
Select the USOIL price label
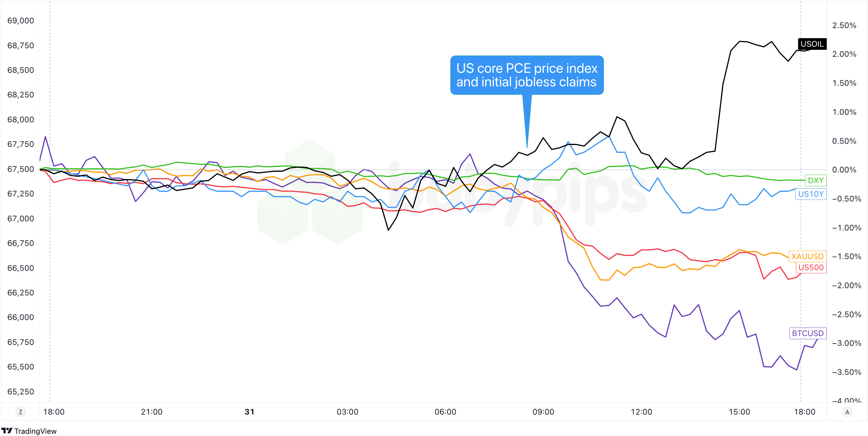812,44
